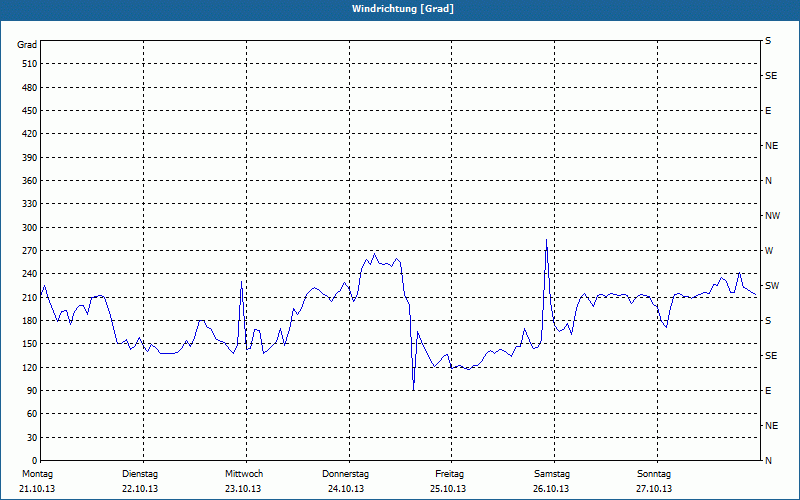This screenshot has width=800, height=500.
Task: Select the W compass label on the right axis
Action: 769,251
